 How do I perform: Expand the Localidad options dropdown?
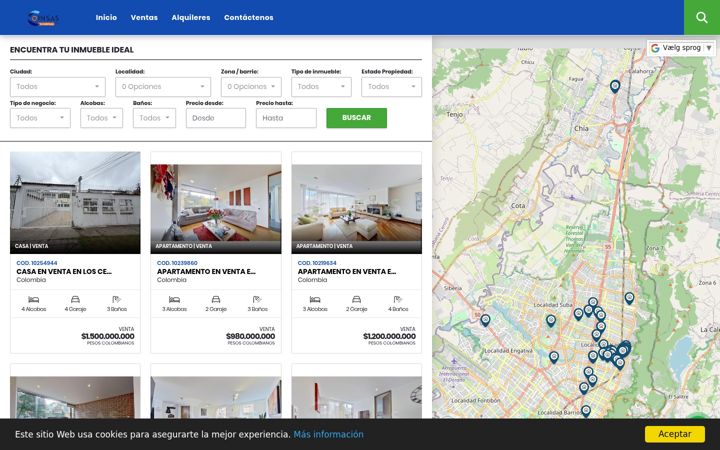(x=163, y=87)
